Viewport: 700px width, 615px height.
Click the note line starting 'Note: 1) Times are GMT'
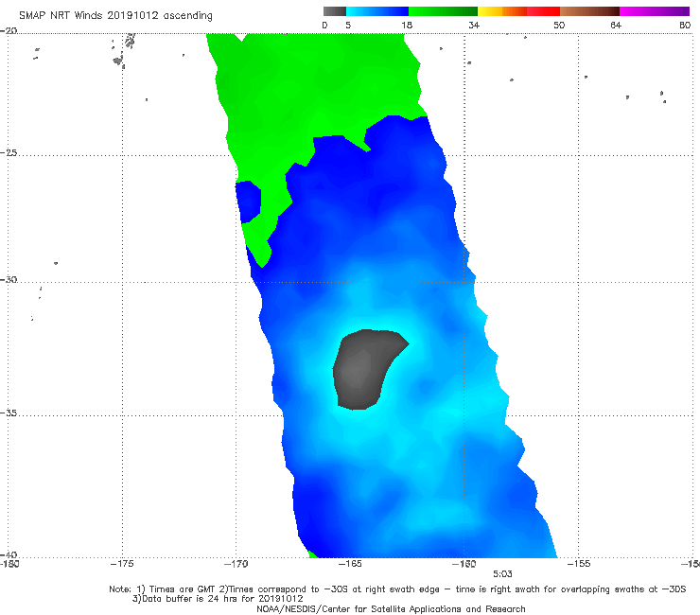click(397, 589)
